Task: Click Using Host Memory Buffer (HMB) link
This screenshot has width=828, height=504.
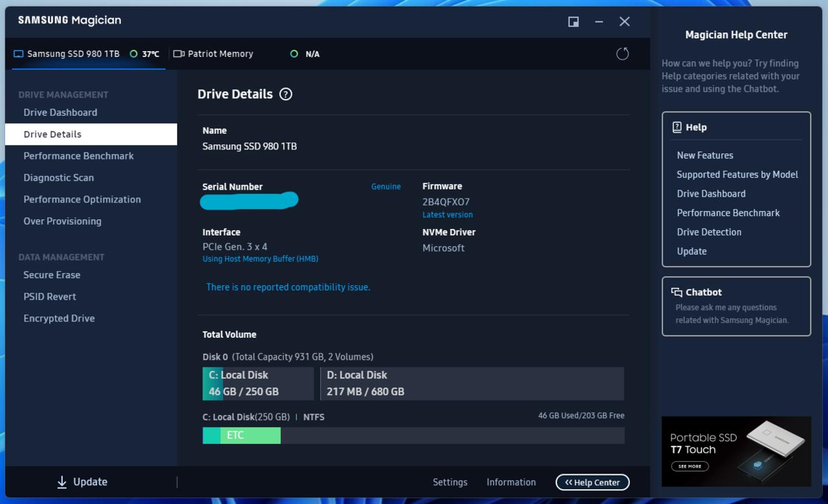Action: pos(260,259)
